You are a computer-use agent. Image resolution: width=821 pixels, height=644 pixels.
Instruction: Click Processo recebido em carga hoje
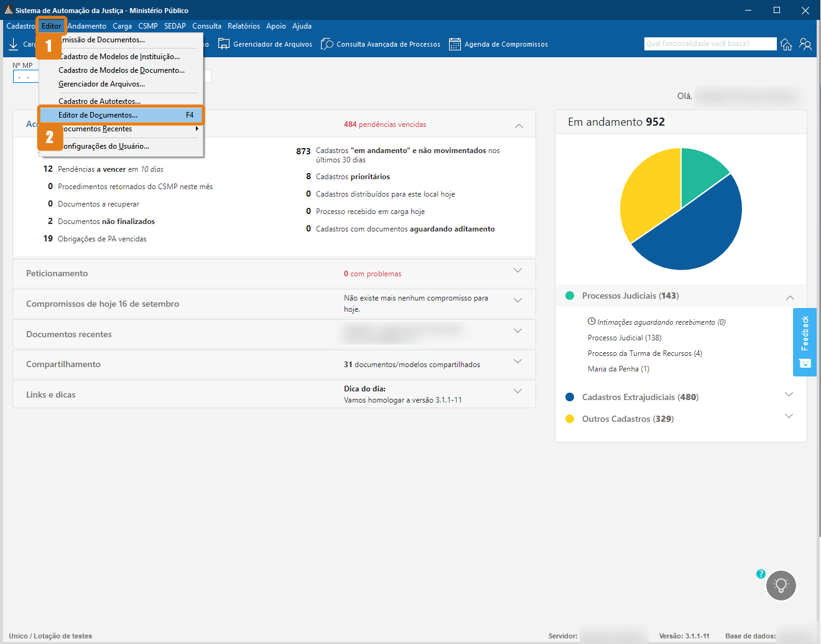coord(371,212)
